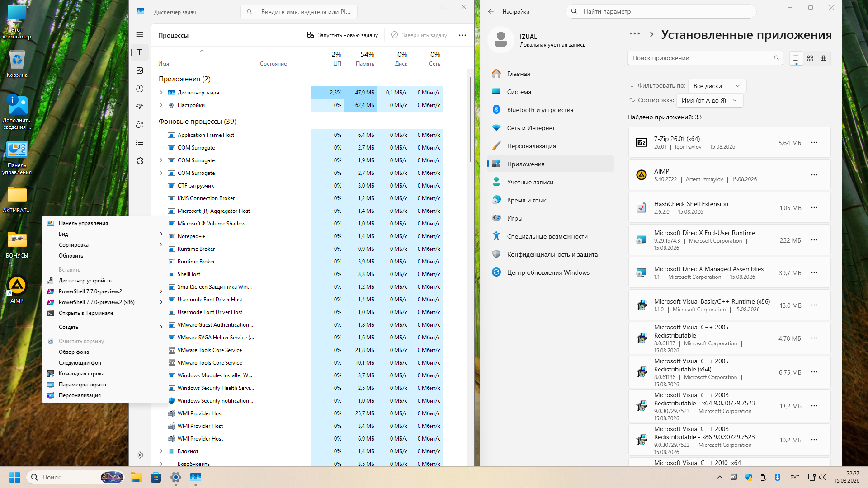The image size is (868, 488).
Task: Focus the Поиск приложений search box
Action: click(x=705, y=58)
